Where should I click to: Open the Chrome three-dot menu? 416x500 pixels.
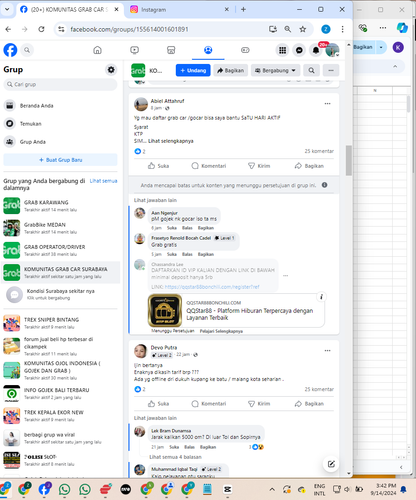tap(342, 29)
